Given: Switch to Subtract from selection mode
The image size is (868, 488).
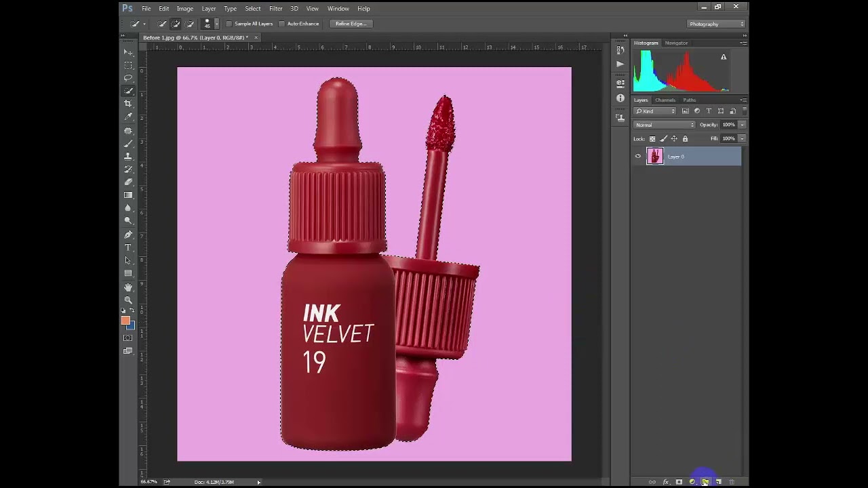Looking at the screenshot, I should 189,24.
